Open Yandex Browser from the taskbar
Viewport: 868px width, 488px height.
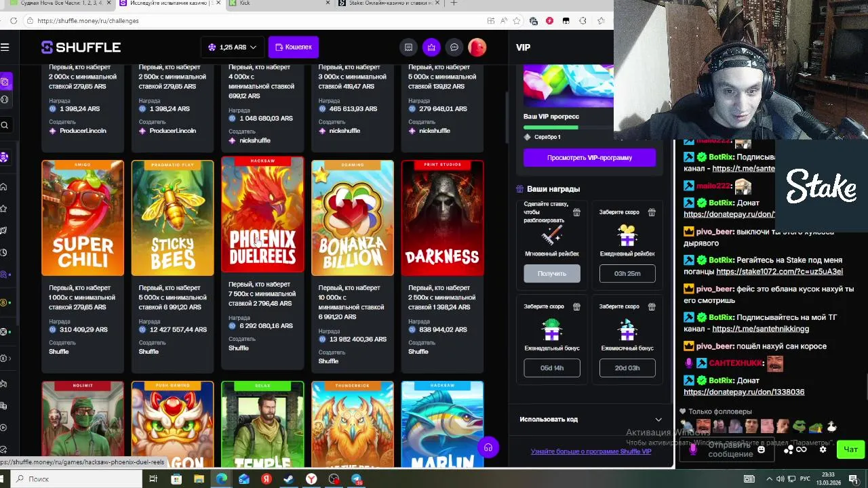coord(311,479)
